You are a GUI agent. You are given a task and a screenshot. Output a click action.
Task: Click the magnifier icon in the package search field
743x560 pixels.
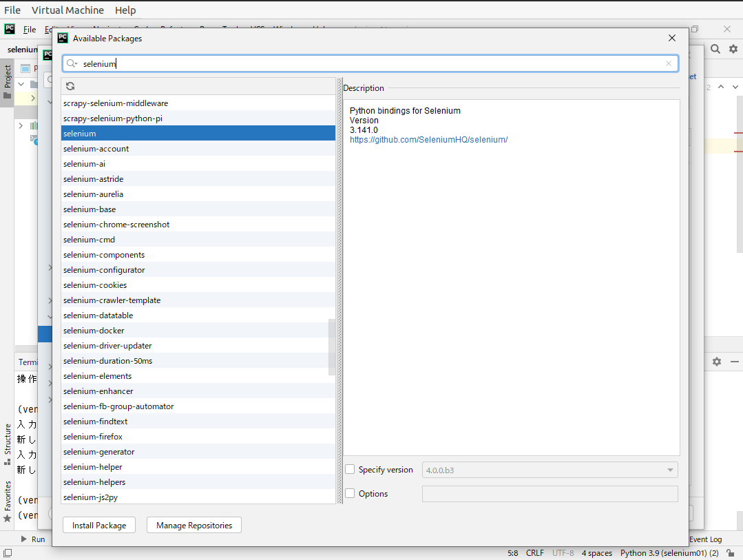[72, 63]
